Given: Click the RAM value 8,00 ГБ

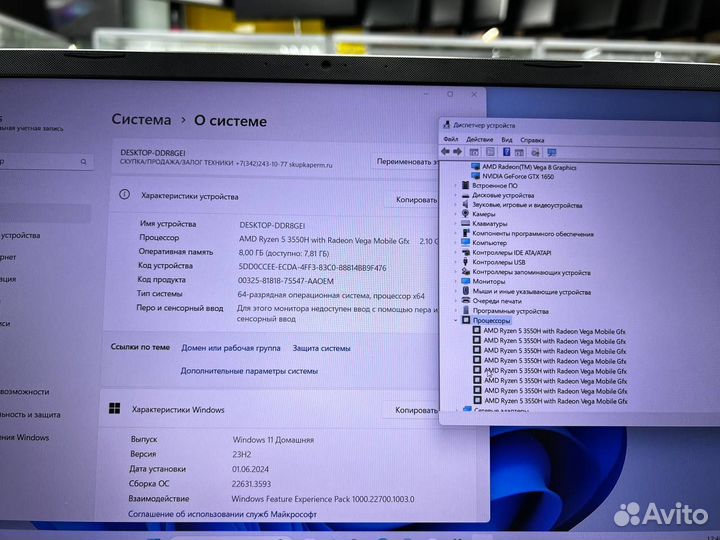Looking at the screenshot, I should tap(284, 253).
